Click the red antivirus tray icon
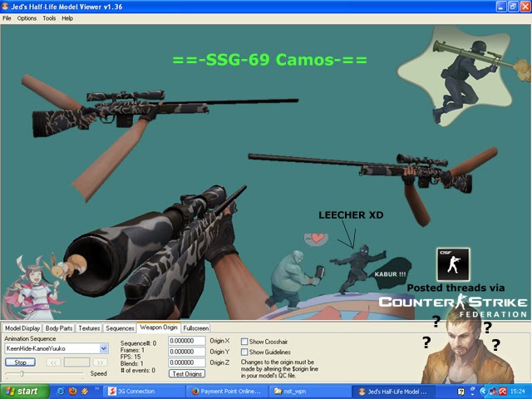The width and height of the screenshot is (532, 399). [x=502, y=392]
